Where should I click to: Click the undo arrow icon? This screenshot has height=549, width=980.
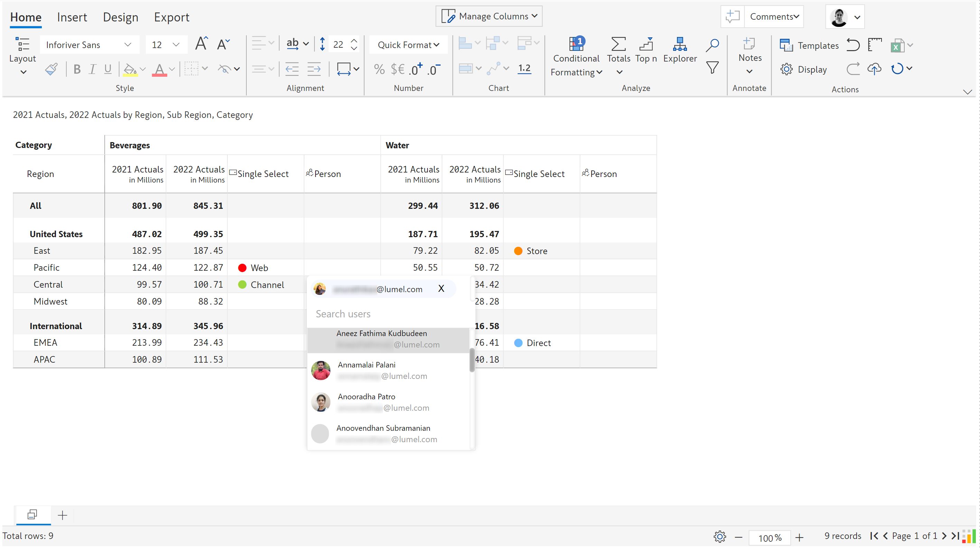pyautogui.click(x=852, y=45)
